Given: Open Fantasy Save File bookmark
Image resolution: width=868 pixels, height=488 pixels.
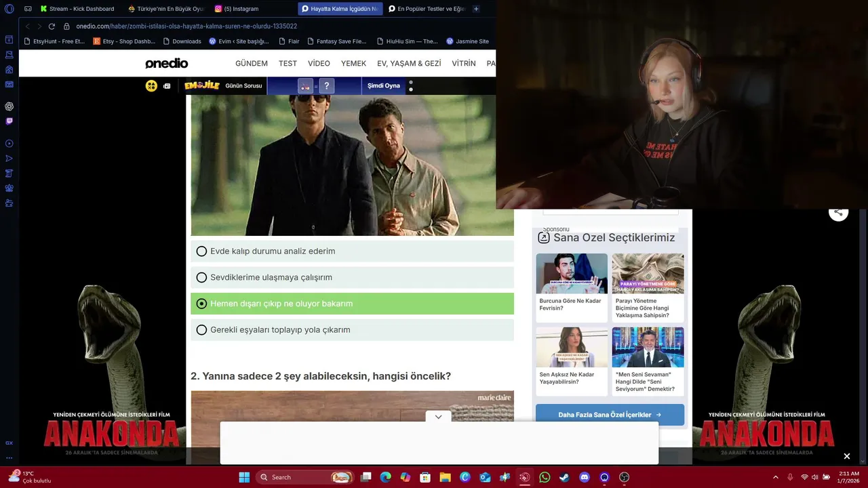Looking at the screenshot, I should tap(336, 41).
